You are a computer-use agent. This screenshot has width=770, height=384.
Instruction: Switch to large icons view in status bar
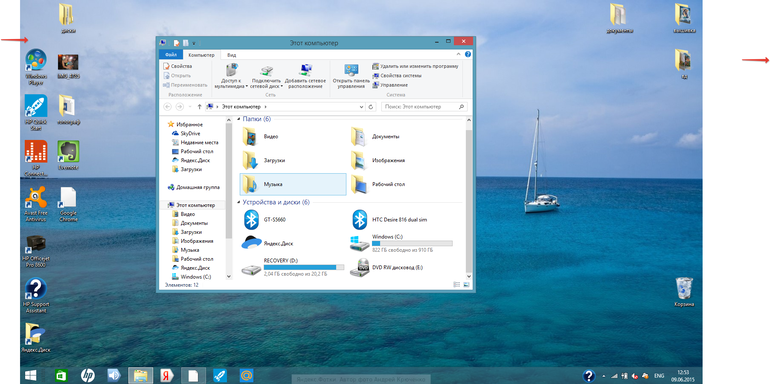[466, 284]
